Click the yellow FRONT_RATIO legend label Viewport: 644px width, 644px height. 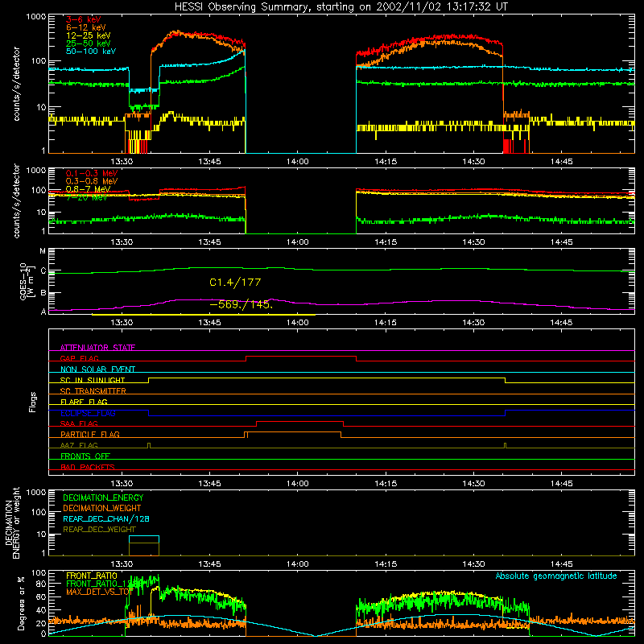[92, 576]
